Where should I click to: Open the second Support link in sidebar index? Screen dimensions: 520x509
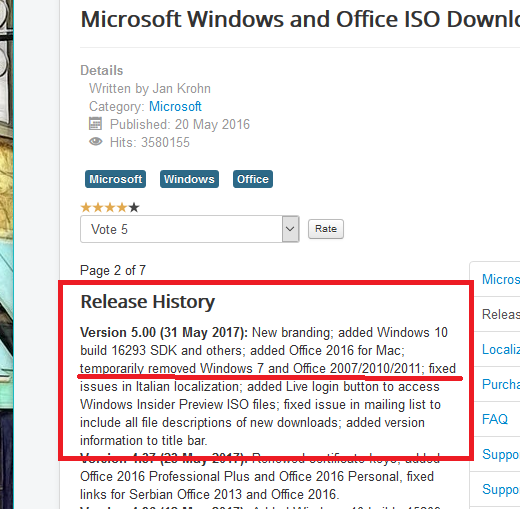click(501, 489)
